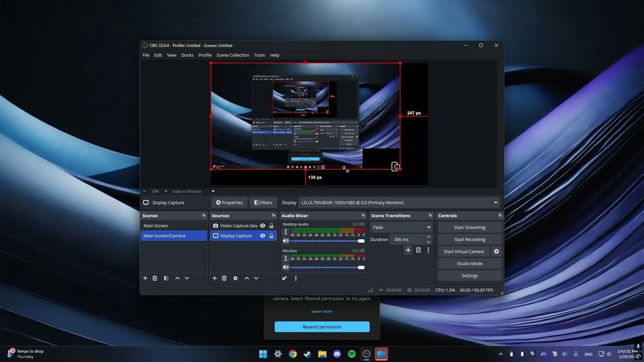The height and width of the screenshot is (362, 644).
Task: Open source properties gear in Sources panel
Action: [x=235, y=278]
